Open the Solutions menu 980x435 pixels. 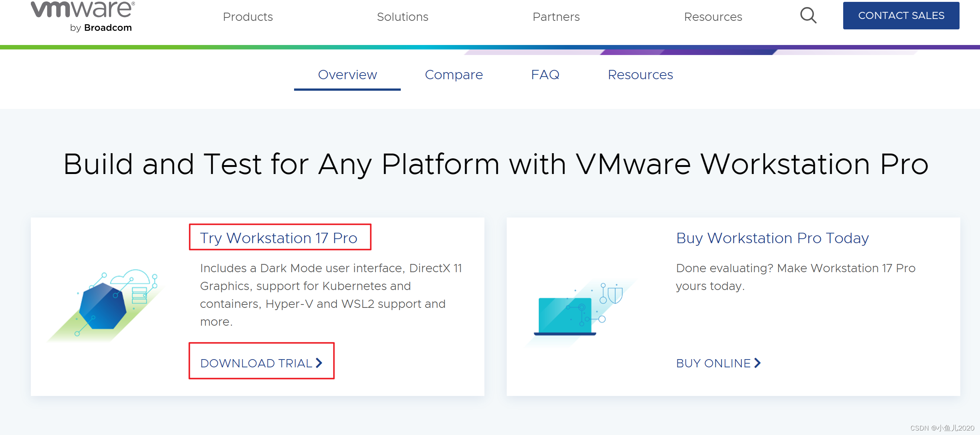click(403, 17)
